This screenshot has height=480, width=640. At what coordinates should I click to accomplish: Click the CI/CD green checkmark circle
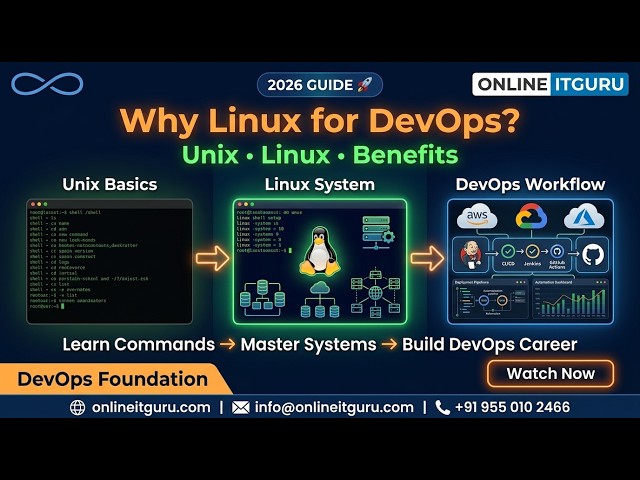click(508, 251)
